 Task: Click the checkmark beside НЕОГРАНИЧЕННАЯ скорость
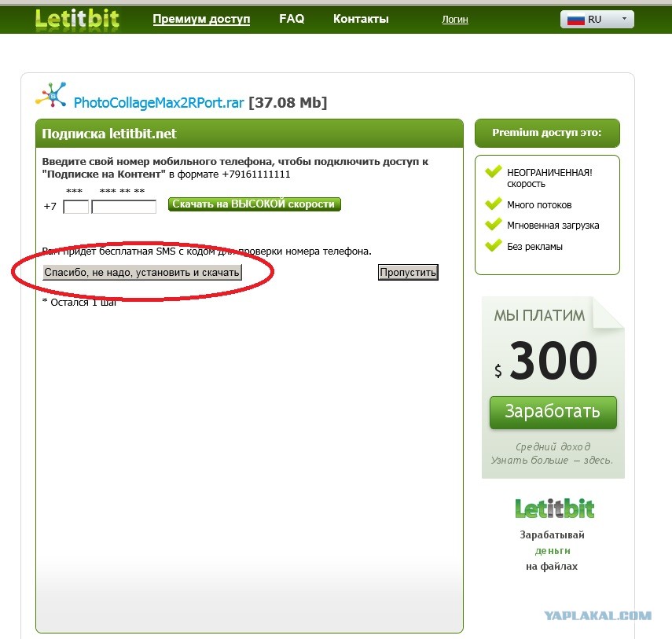tap(494, 172)
